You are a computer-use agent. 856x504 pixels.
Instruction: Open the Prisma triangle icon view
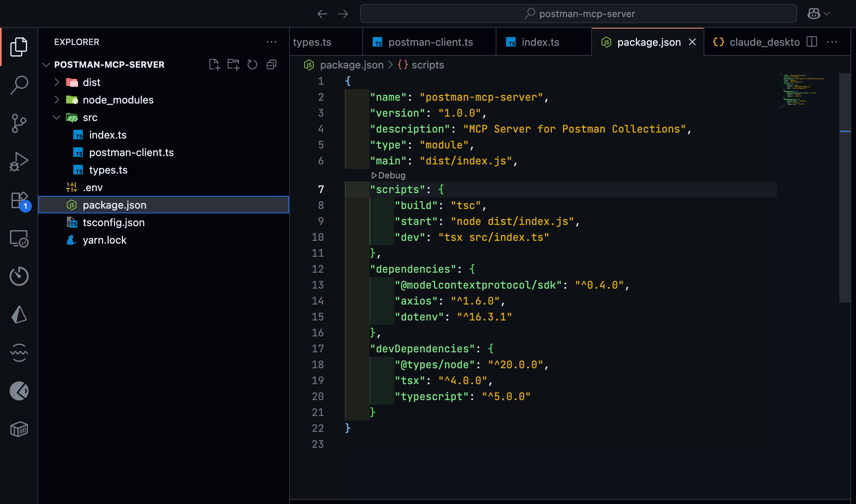19,315
